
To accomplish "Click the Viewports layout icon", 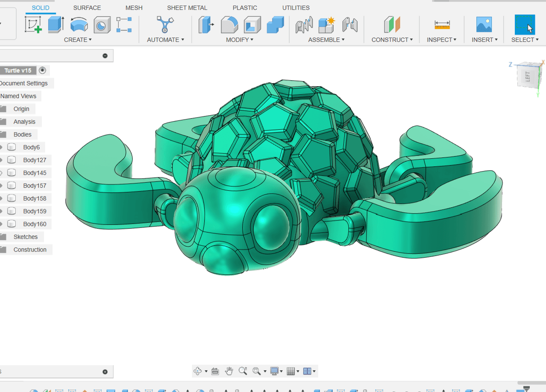I will coord(307,371).
